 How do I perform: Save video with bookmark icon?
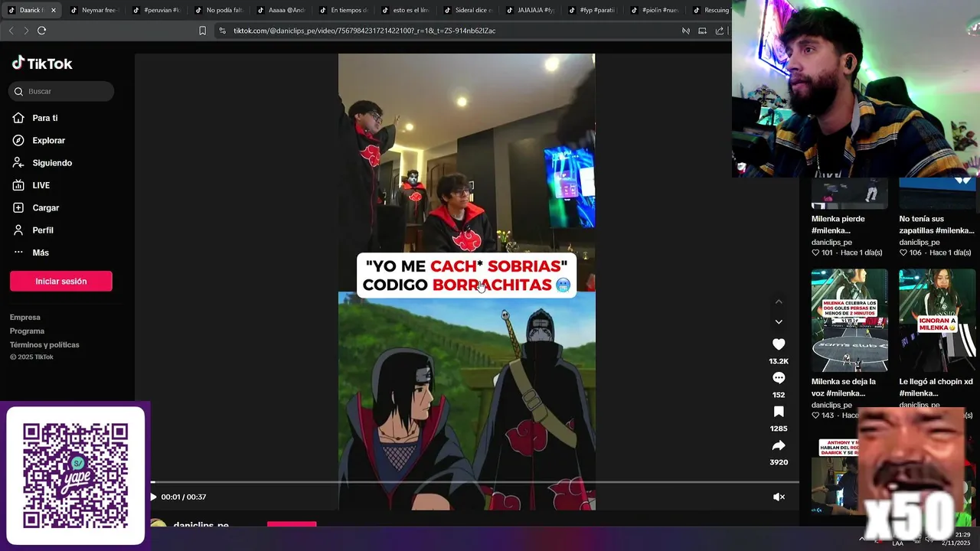(779, 412)
